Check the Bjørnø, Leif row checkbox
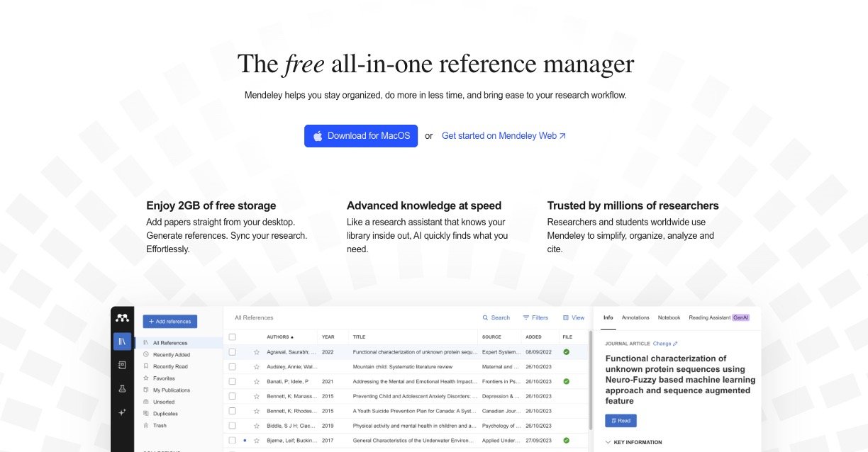868x452 pixels. tap(232, 441)
